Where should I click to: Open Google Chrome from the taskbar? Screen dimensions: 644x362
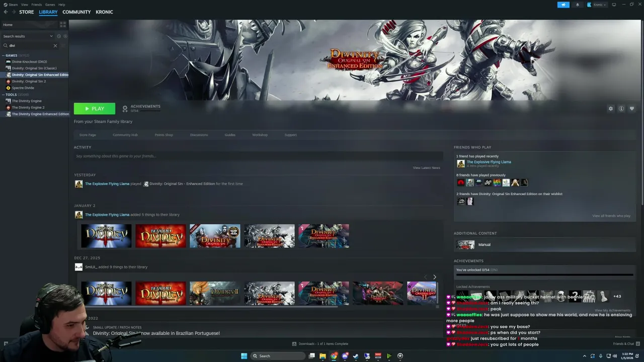[x=334, y=356]
